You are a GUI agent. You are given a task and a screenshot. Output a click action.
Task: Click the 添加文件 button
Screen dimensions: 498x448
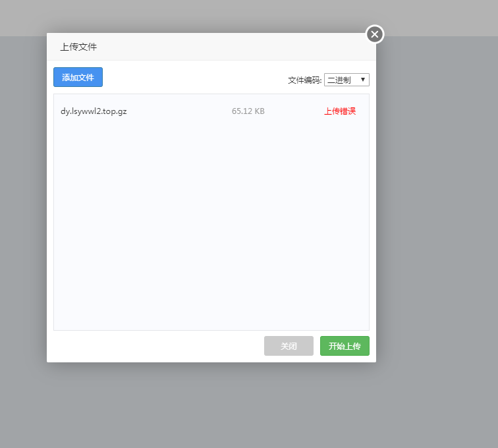(78, 77)
